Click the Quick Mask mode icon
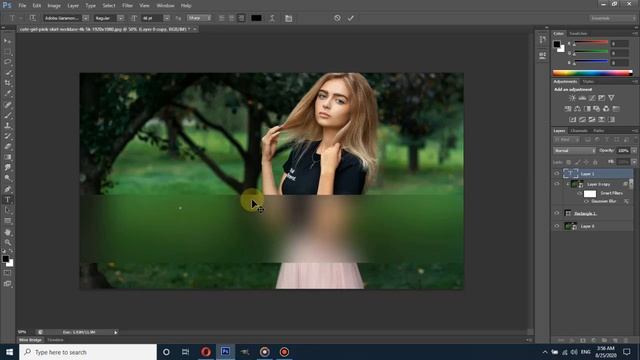The image size is (640, 360). (7, 273)
